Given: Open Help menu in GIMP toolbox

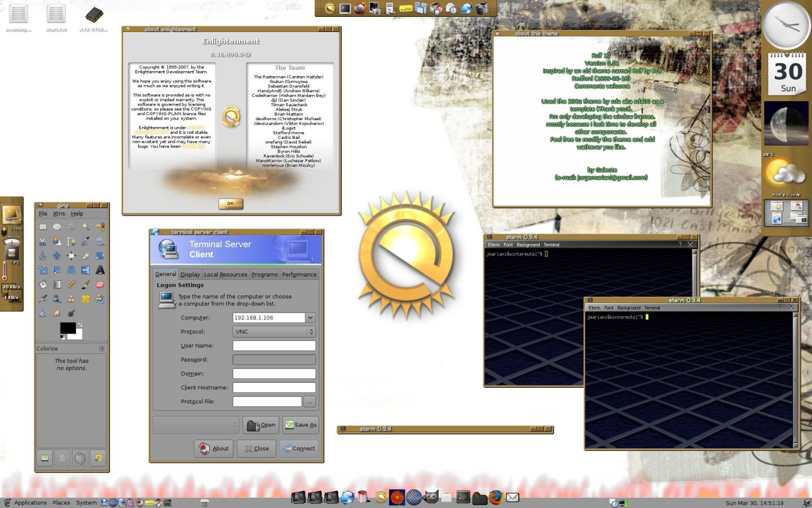Looking at the screenshot, I should pyautogui.click(x=77, y=214).
